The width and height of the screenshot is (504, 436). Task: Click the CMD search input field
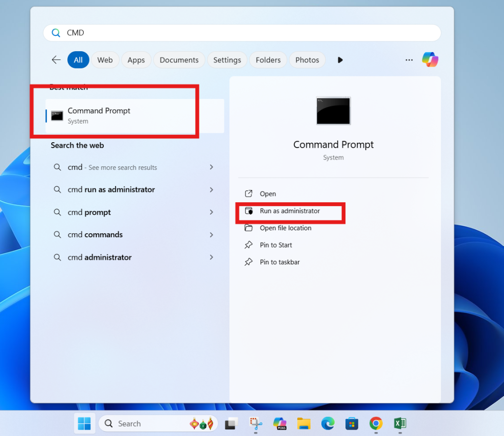tap(148, 32)
